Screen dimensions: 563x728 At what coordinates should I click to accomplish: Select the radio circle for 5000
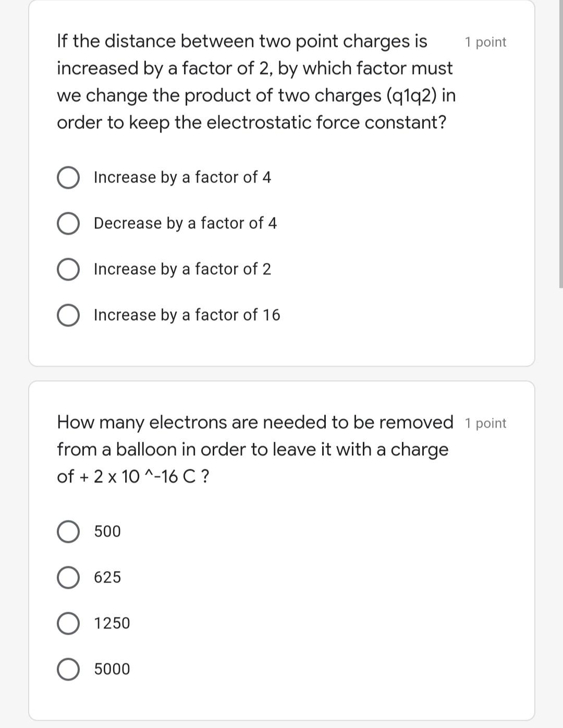68,670
